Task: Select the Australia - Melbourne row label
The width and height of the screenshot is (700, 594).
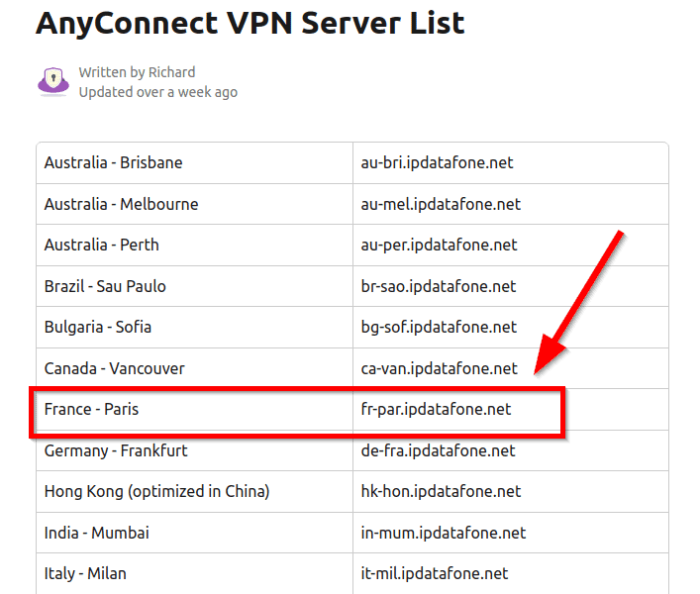Action: (121, 204)
